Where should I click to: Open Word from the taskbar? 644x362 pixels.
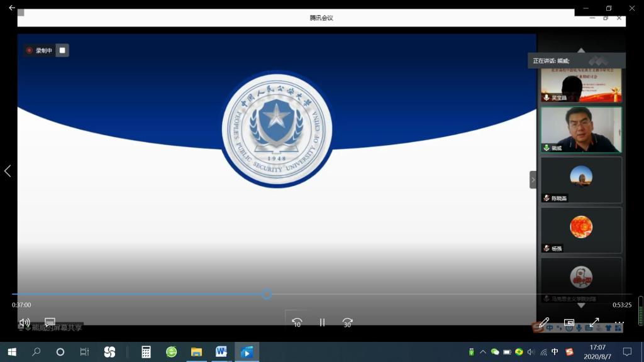[x=221, y=352]
